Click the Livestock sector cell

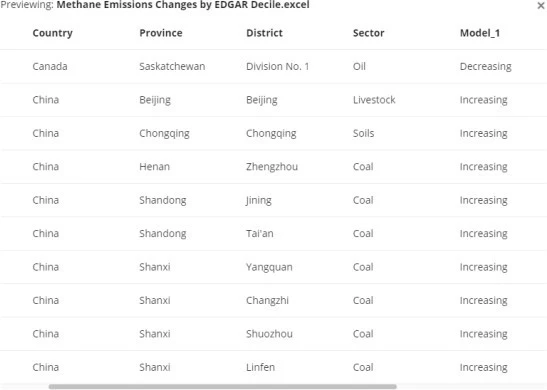(x=374, y=100)
